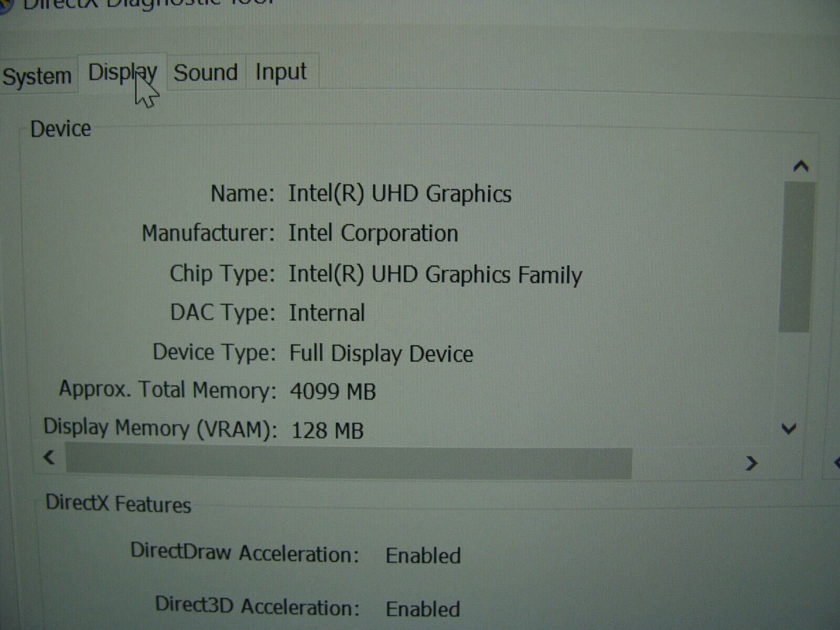Image resolution: width=840 pixels, height=630 pixels.
Task: Click the 4099 MB total memory value
Action: [x=333, y=392]
